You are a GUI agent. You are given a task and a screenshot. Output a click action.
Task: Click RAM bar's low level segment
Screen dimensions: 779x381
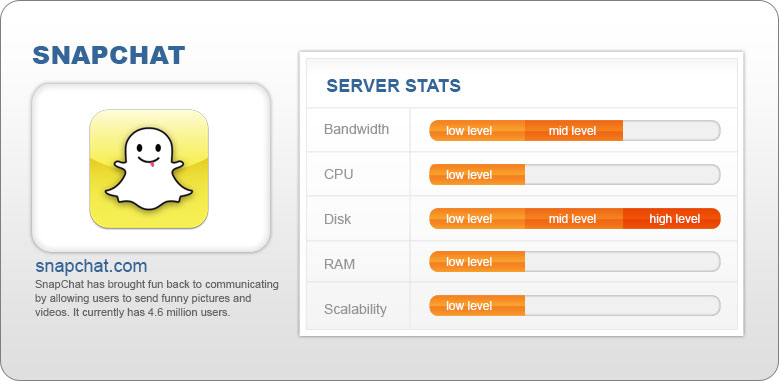click(477, 262)
